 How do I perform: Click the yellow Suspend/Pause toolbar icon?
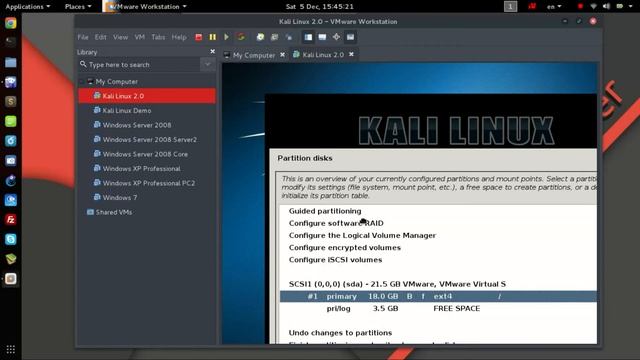(213, 37)
